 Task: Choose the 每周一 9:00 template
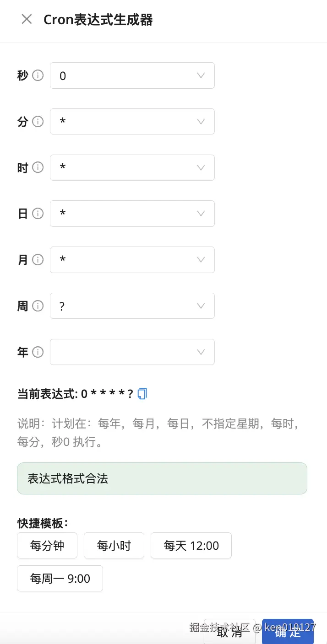coord(60,578)
